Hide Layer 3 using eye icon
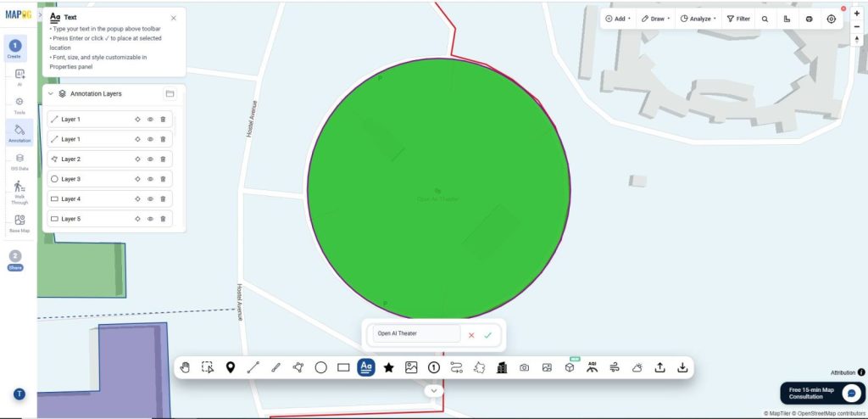Viewport: 868px width, 419px height. pyautogui.click(x=150, y=179)
